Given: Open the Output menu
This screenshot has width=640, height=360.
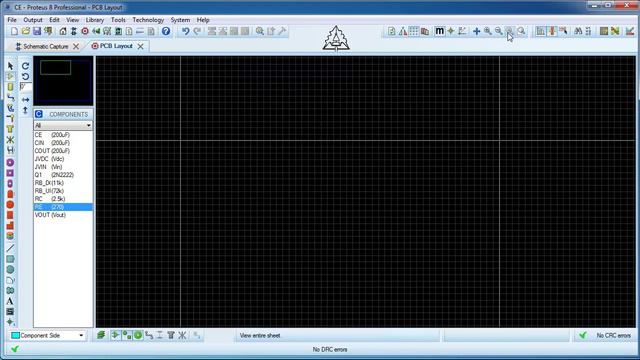Looking at the screenshot, I should 33,20.
